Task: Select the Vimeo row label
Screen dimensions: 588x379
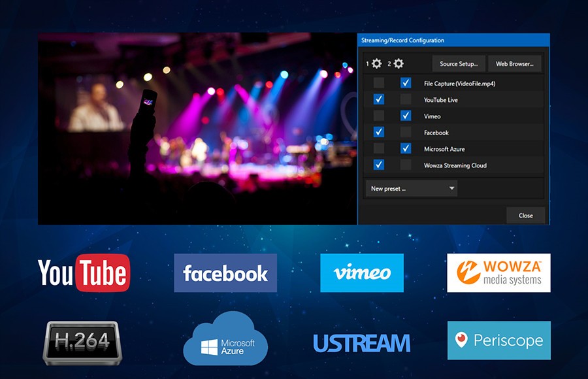Action: tap(432, 116)
